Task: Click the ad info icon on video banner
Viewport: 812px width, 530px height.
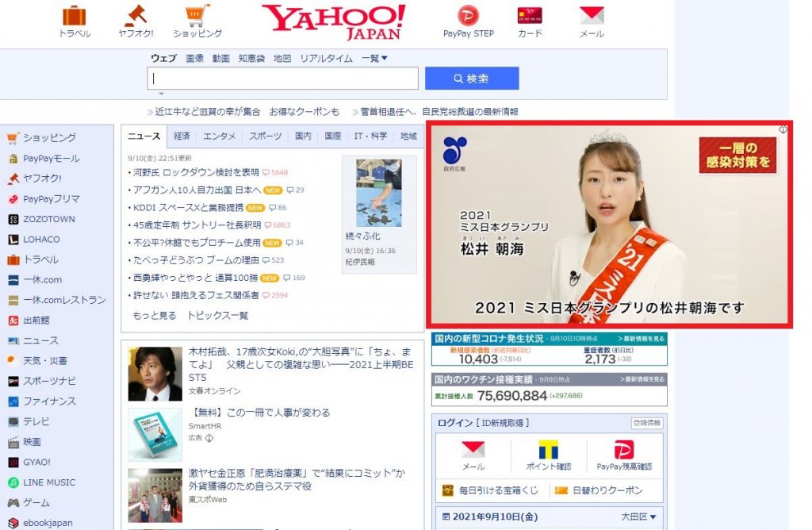Action: [783, 129]
